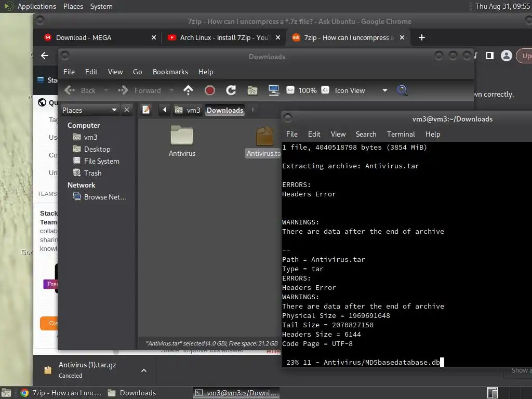Image resolution: width=532 pixels, height=399 pixels.
Task: Expand Forward history dropdown arrow
Action: coord(171,90)
